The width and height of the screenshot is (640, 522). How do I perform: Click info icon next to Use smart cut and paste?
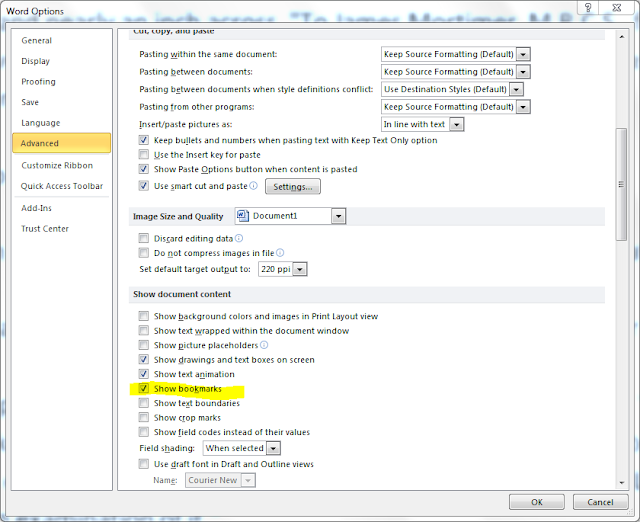pyautogui.click(x=253, y=186)
